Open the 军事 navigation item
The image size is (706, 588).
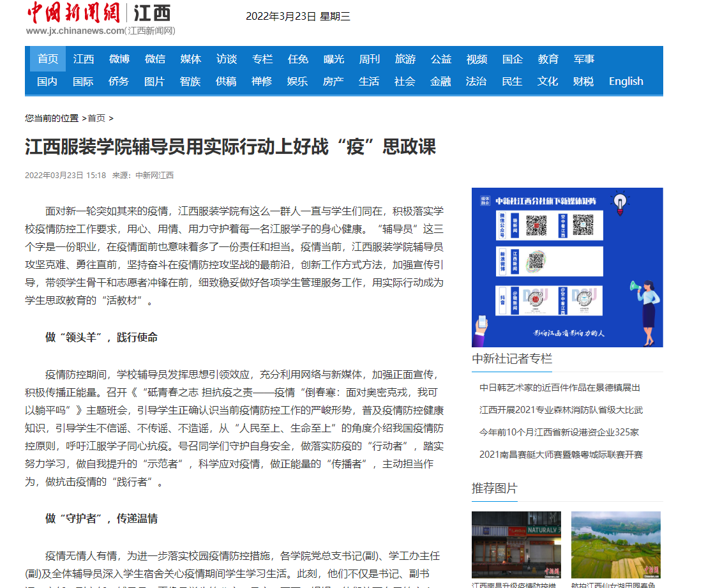point(584,59)
